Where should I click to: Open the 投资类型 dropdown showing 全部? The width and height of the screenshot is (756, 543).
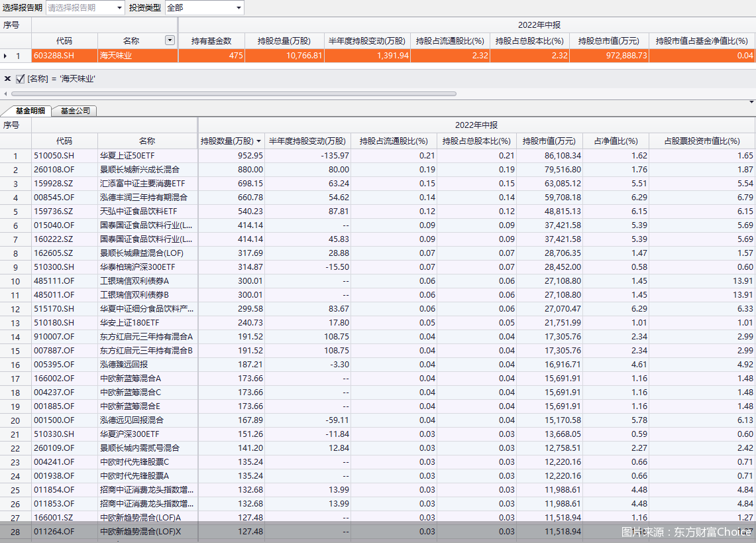click(x=239, y=8)
